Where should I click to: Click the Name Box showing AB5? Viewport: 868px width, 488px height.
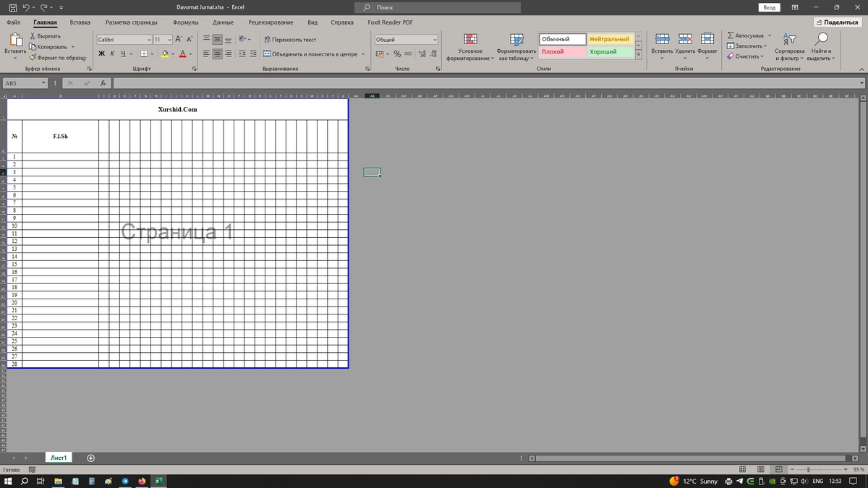pyautogui.click(x=25, y=83)
